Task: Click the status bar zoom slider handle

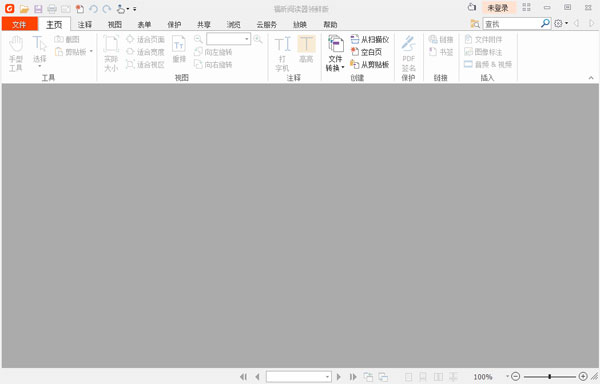Action: point(549,377)
